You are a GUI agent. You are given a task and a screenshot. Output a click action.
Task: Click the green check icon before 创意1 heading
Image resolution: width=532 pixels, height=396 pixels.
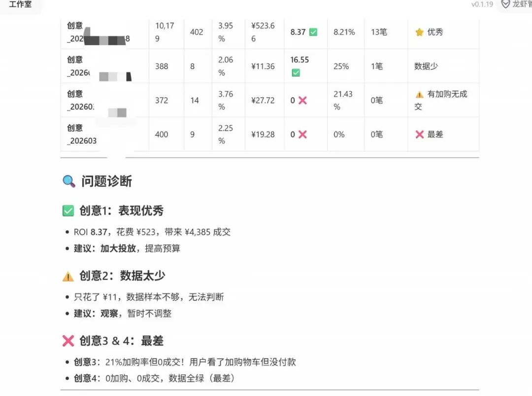click(x=68, y=211)
